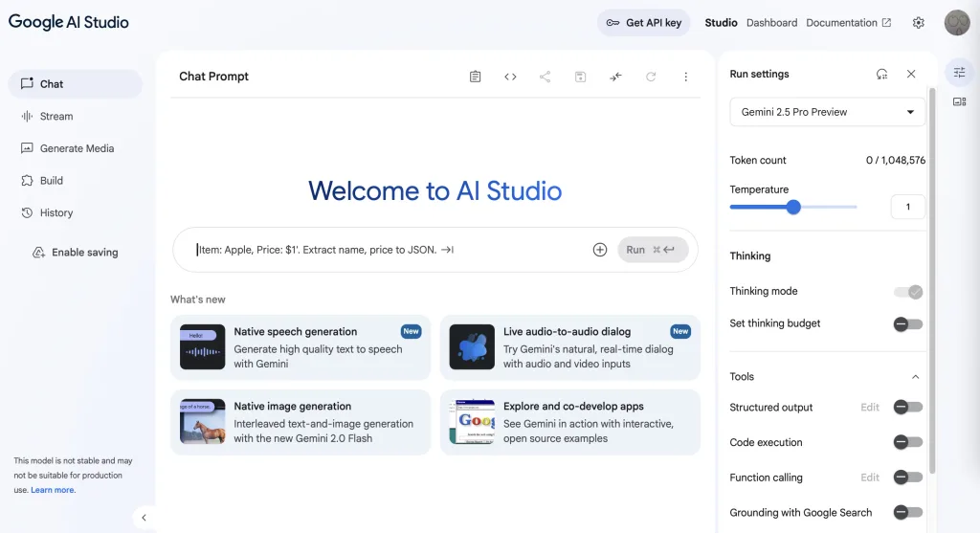Click the Get code brackets icon

[510, 77]
